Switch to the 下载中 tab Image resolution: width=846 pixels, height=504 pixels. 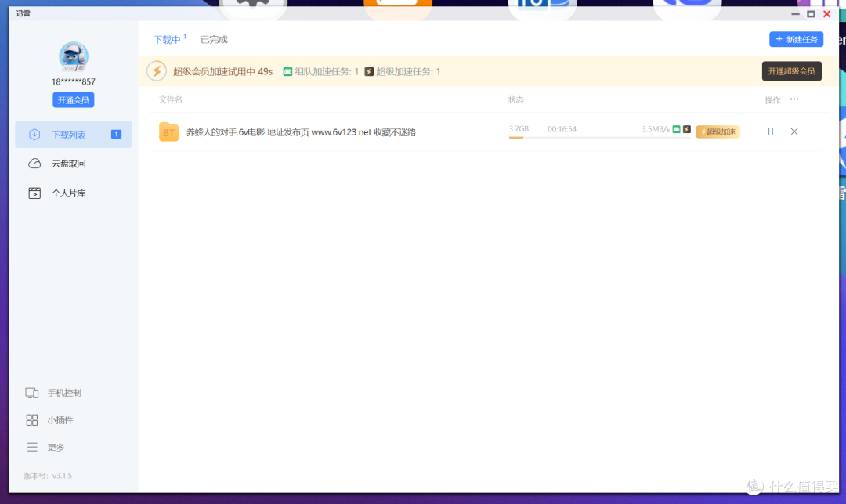(x=167, y=40)
